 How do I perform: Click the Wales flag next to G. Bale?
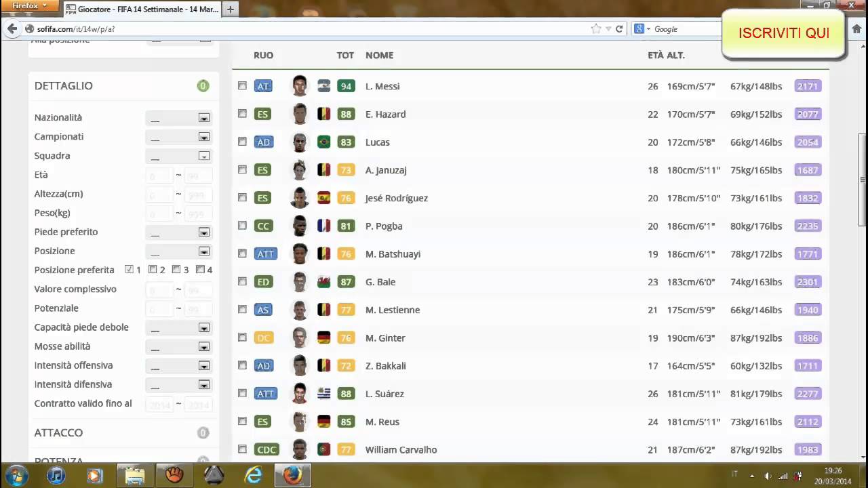pyautogui.click(x=323, y=282)
